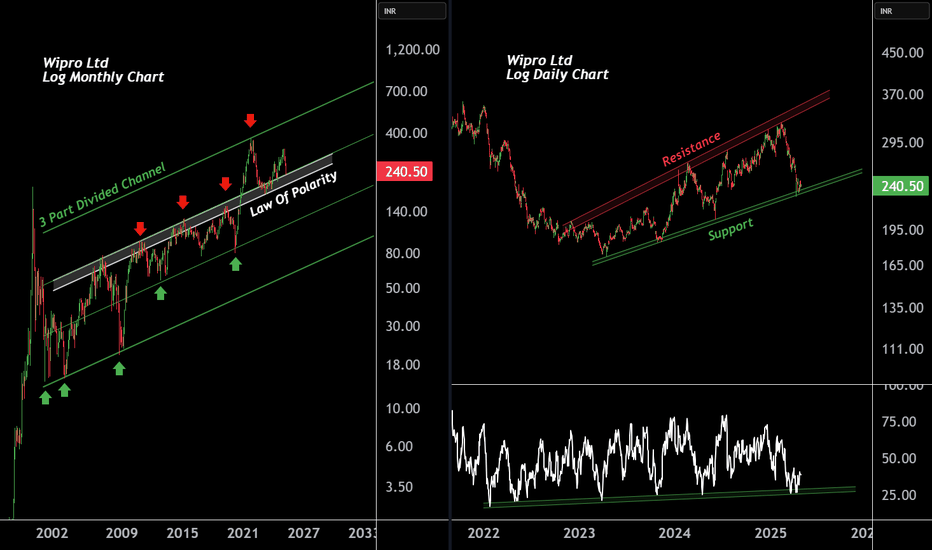Screen dimensions: 932x550
Task: Click the 75.00 oscillator scale value
Action: pos(899,422)
